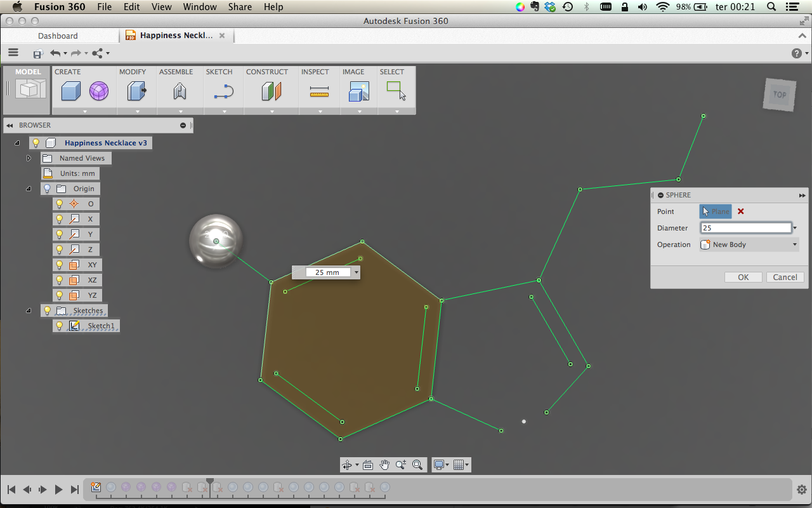
Task: Close the Happiness Necklace tab
Action: 222,36
